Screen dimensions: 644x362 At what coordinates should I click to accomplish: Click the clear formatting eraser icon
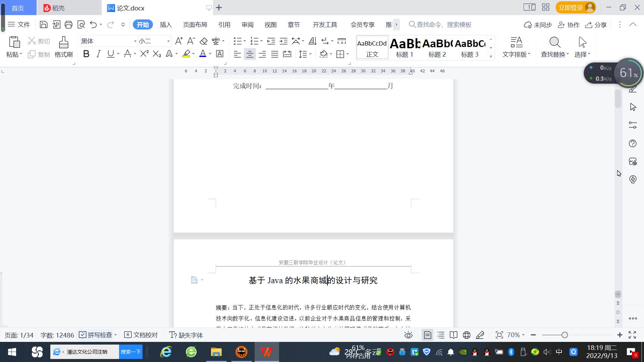204,41
